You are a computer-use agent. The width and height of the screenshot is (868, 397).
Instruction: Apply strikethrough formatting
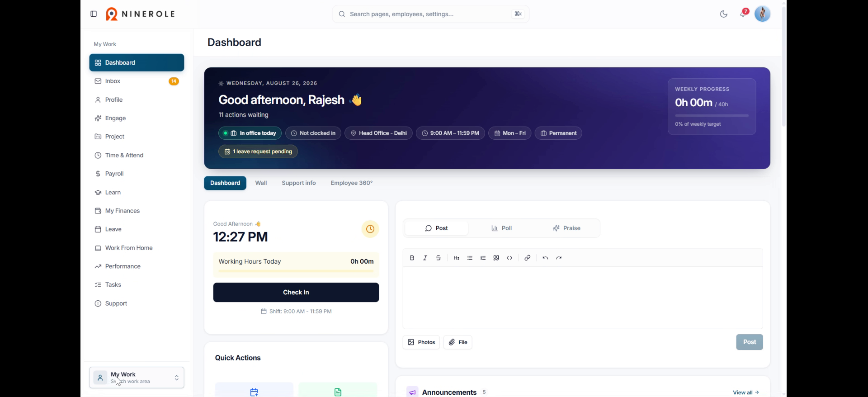(439, 258)
